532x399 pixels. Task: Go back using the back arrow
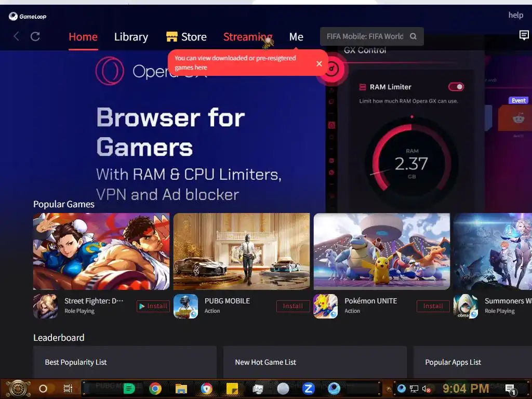point(16,36)
